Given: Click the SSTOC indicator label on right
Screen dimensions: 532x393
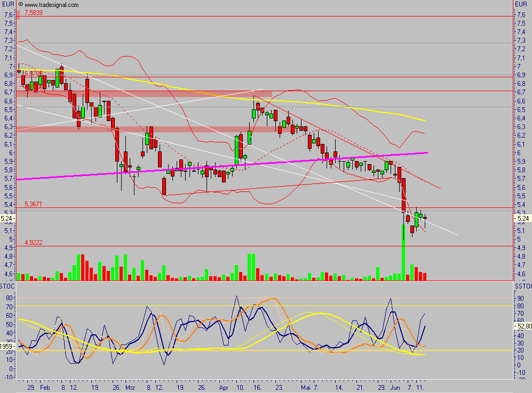Looking at the screenshot, I should [523, 286].
